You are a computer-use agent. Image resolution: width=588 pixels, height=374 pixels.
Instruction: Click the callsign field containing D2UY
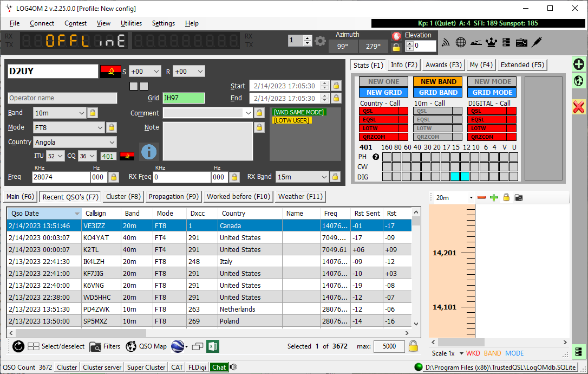click(x=53, y=72)
